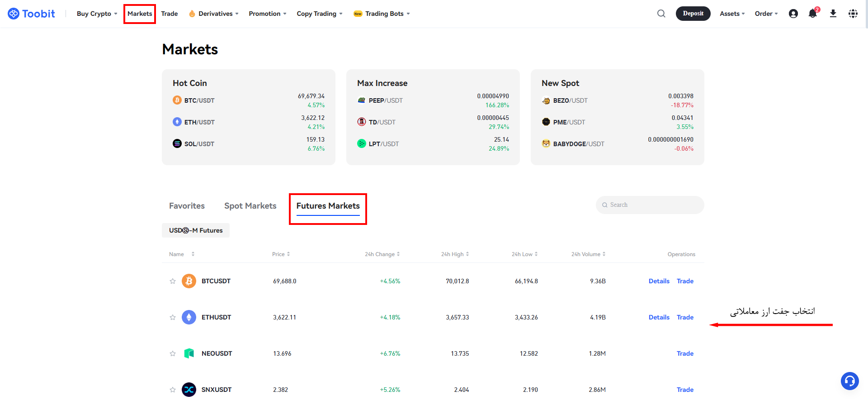Click PME icon in New Spot card
Image resolution: width=868 pixels, height=410 pixels.
pyautogui.click(x=546, y=122)
